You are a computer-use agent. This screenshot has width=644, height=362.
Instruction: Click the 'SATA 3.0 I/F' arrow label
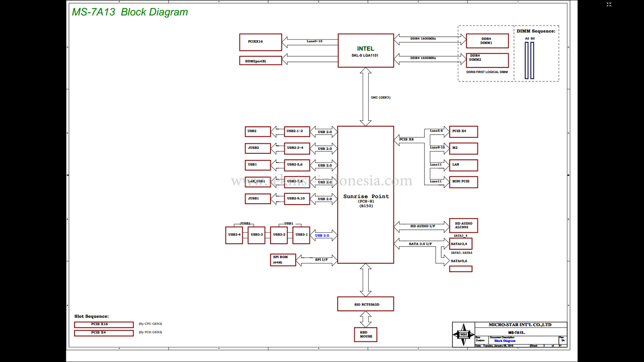pos(421,244)
